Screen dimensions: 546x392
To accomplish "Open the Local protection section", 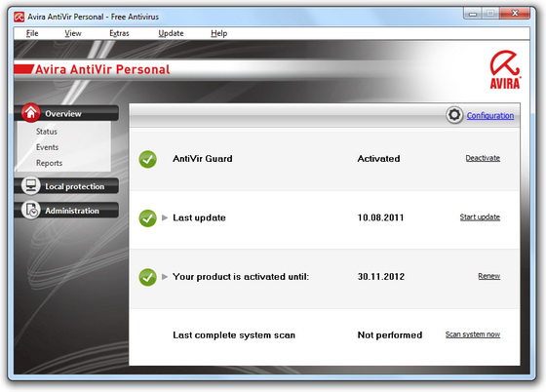I will pyautogui.click(x=66, y=186).
